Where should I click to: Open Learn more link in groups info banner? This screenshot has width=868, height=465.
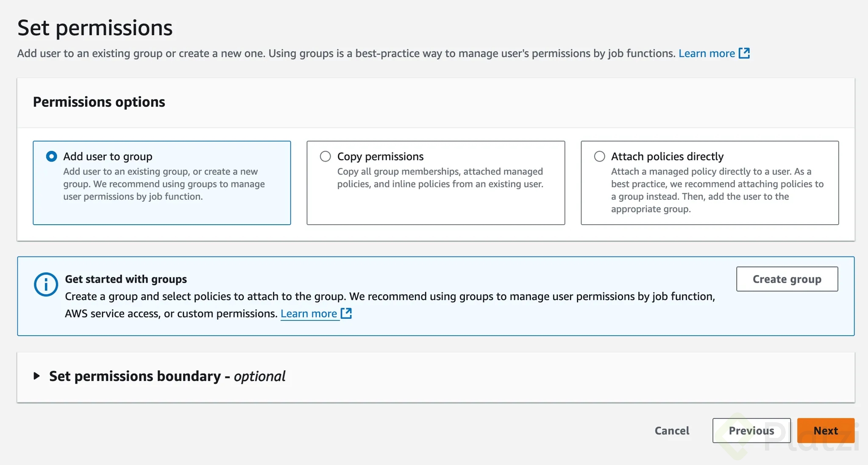point(309,314)
